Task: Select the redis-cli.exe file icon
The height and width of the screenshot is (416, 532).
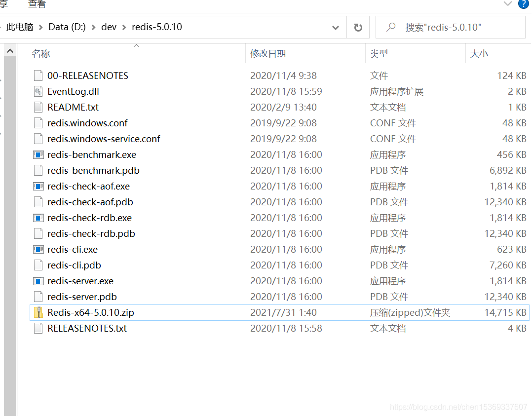Action: [x=38, y=249]
